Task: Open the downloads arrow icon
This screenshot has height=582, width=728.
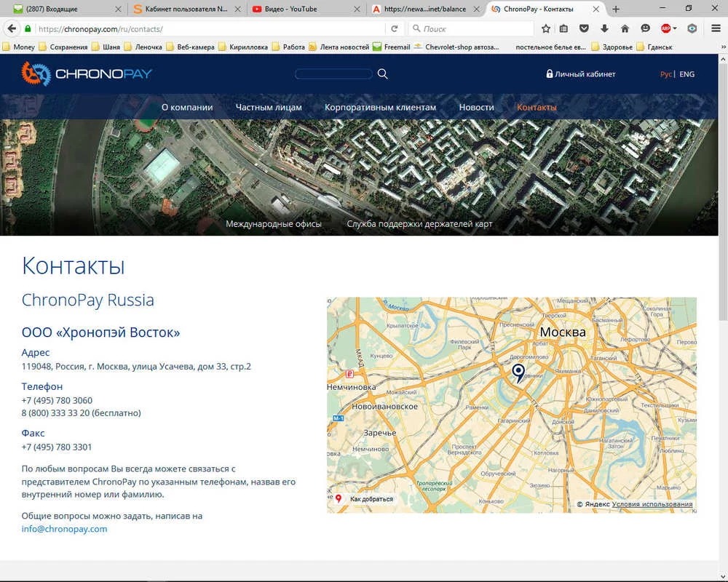Action: click(604, 29)
